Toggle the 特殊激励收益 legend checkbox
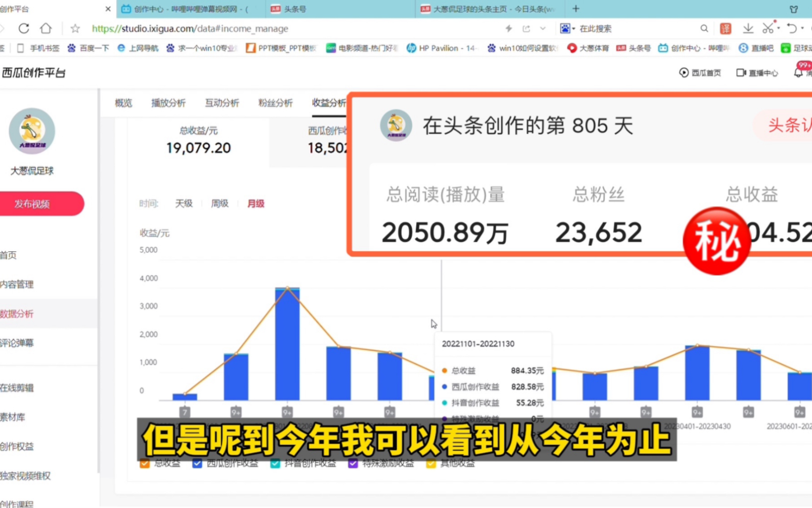 click(353, 463)
